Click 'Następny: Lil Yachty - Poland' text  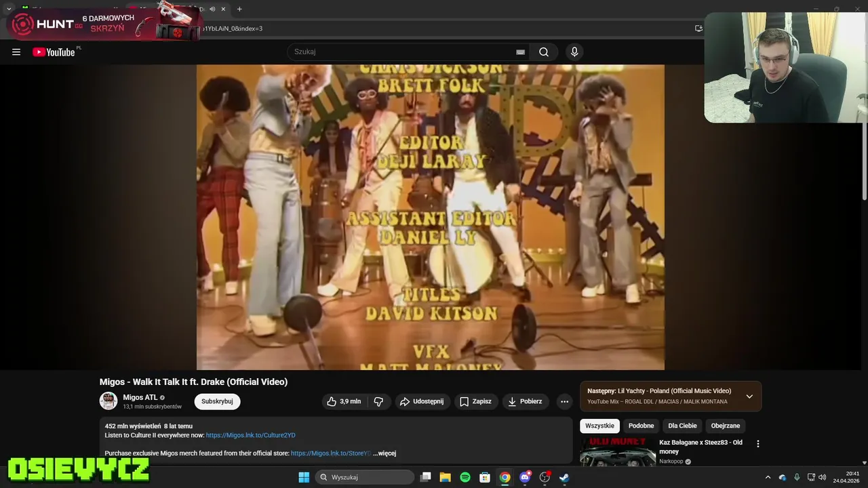(659, 391)
